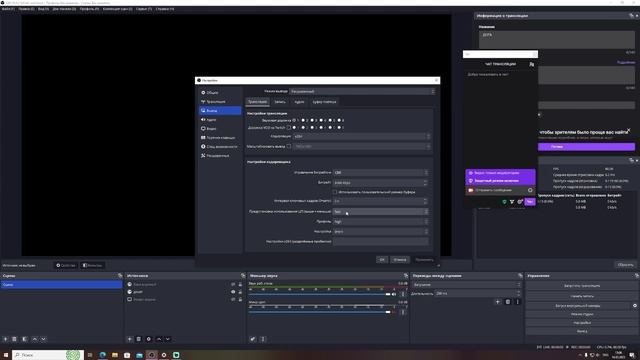Enable Twitch VOD track checkbox
The width and height of the screenshot is (640, 360).
click(x=289, y=128)
